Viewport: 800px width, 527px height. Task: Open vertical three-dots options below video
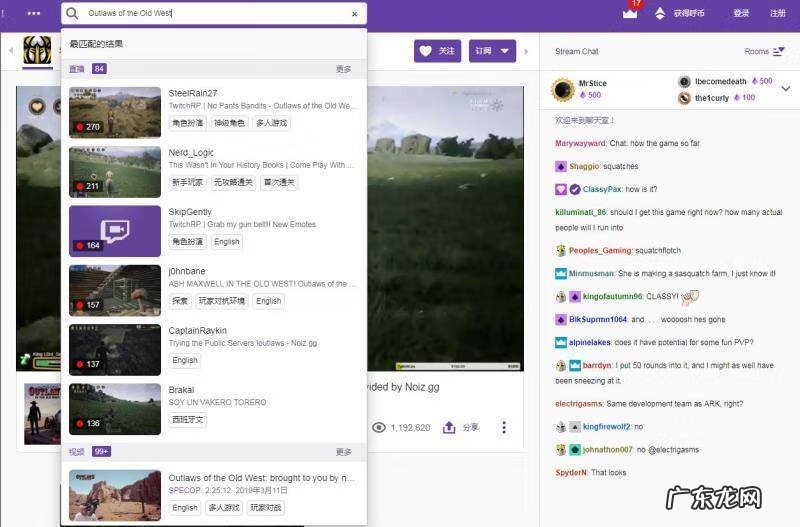504,428
